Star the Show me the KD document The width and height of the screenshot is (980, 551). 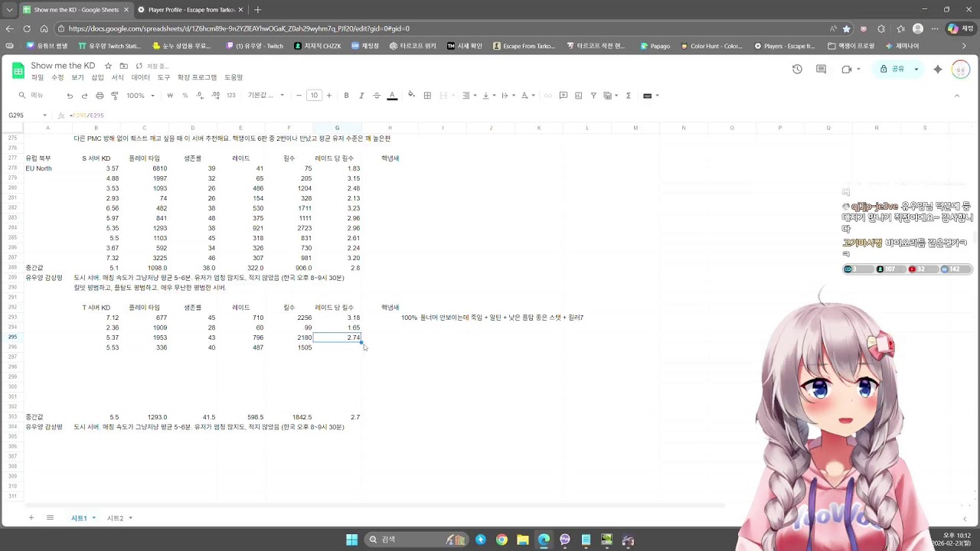(108, 66)
